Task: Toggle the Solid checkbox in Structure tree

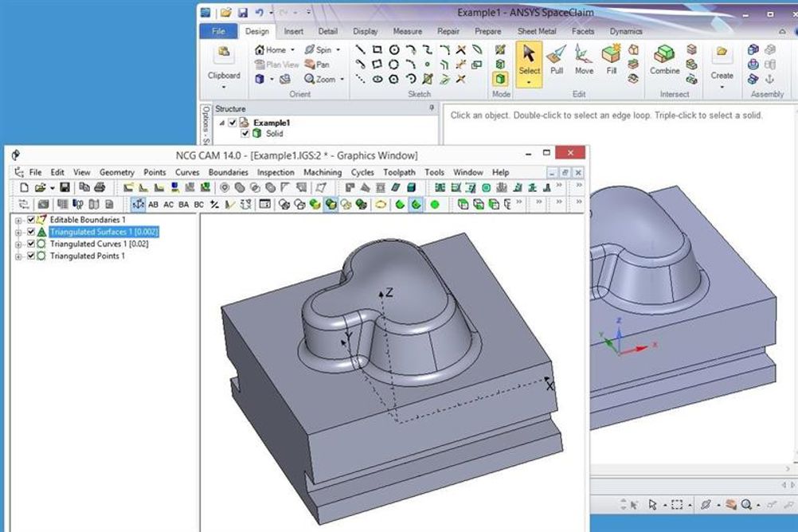Action: tap(244, 133)
